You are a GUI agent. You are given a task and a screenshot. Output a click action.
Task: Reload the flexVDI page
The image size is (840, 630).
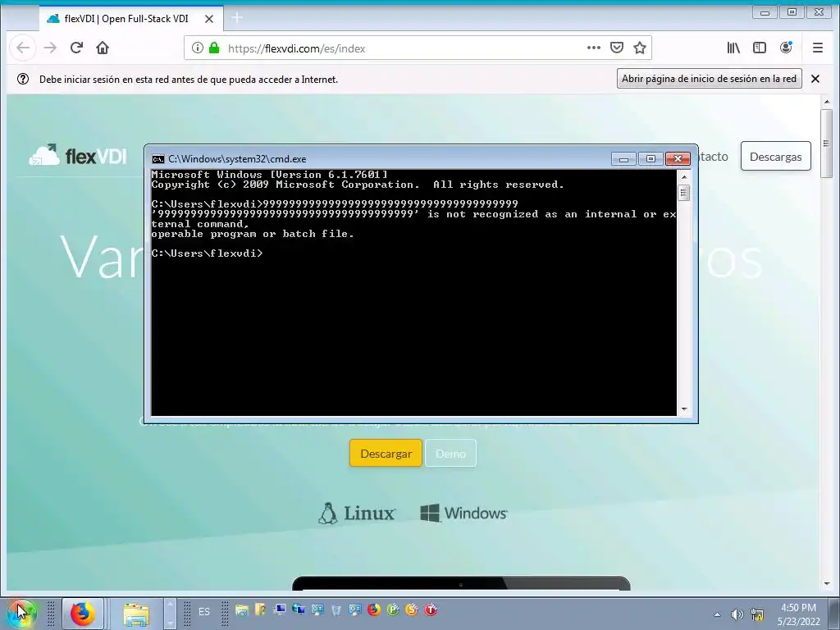pos(76,48)
